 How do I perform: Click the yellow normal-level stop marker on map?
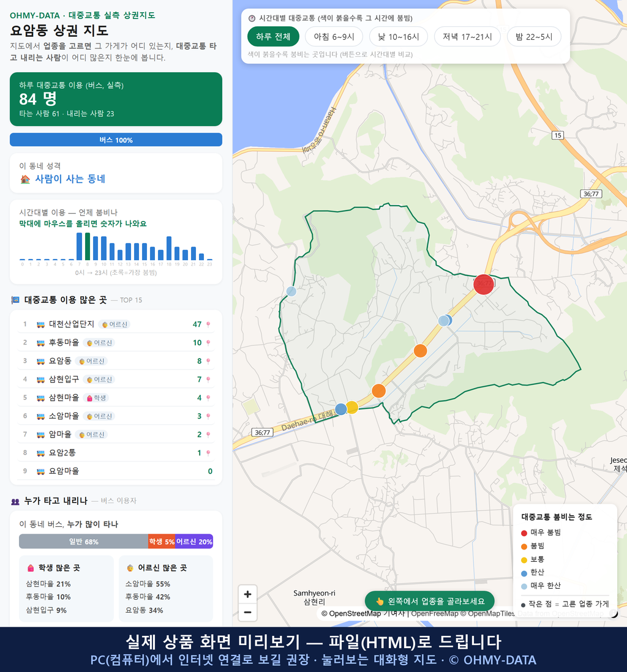click(x=352, y=407)
